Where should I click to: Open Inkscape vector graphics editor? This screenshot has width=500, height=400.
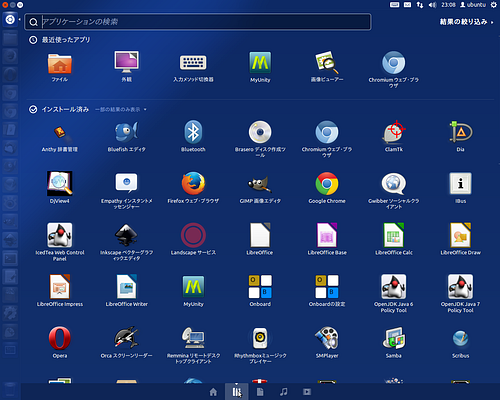126,235
